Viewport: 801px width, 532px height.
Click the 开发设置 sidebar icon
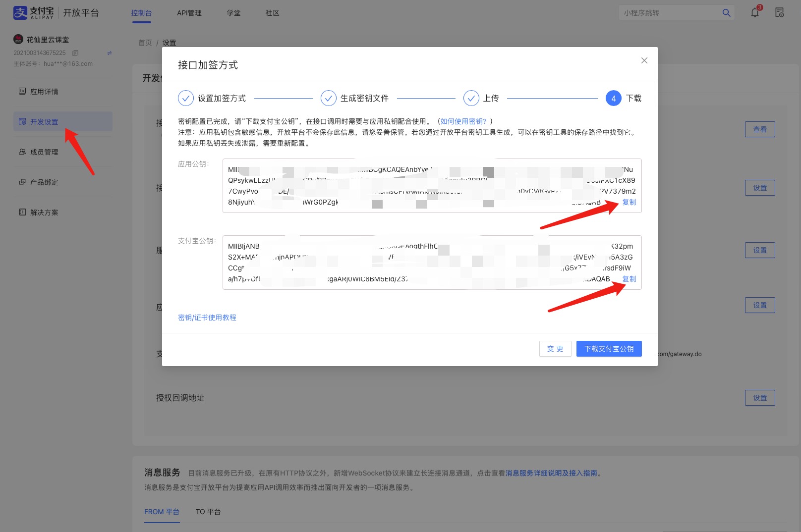(22, 121)
